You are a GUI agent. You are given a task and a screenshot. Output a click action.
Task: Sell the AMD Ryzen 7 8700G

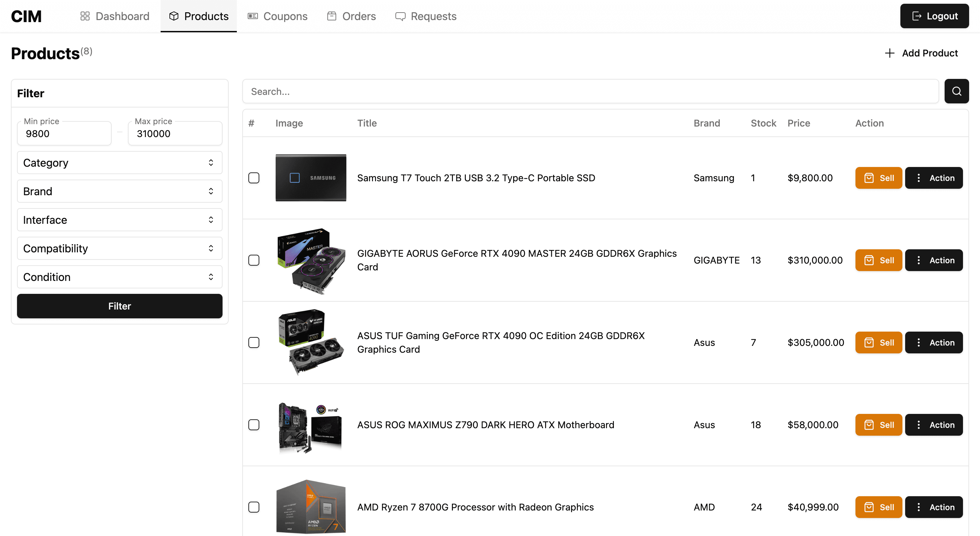point(878,507)
